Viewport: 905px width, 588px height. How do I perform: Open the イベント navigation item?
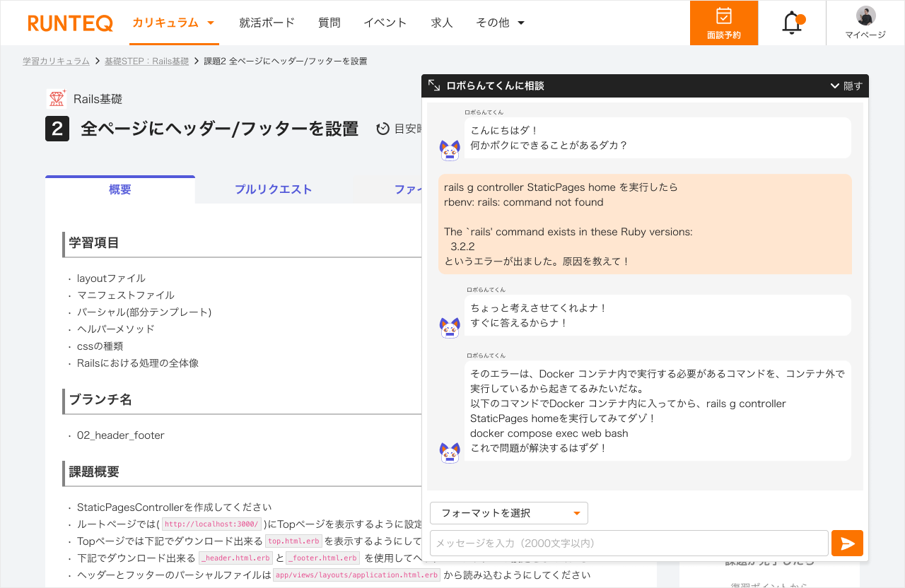point(385,23)
